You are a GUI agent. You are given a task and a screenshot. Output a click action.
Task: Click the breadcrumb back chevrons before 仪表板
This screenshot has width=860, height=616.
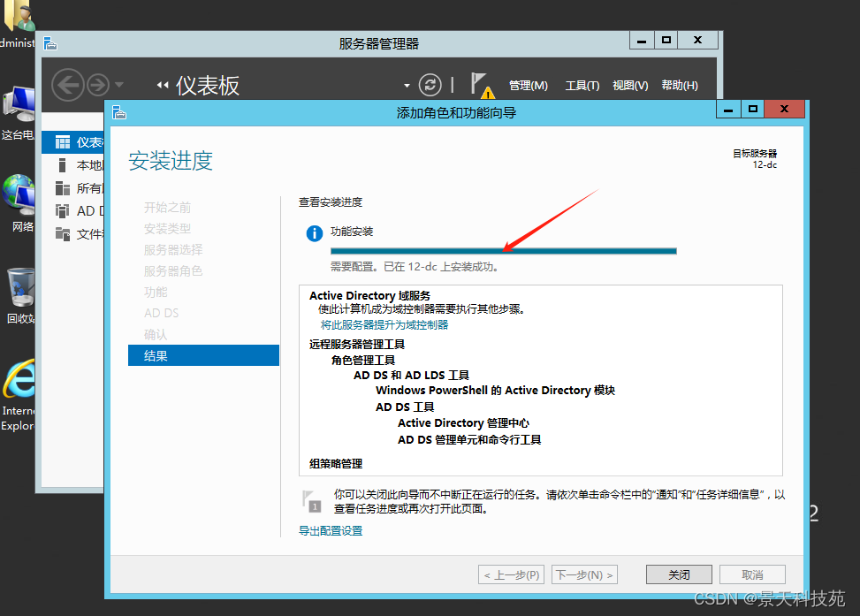coord(163,85)
